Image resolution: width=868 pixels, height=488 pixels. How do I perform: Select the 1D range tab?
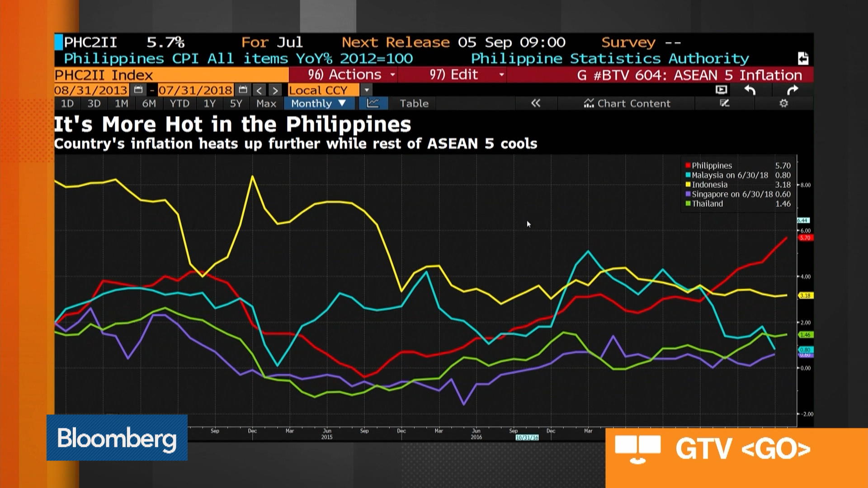[67, 103]
